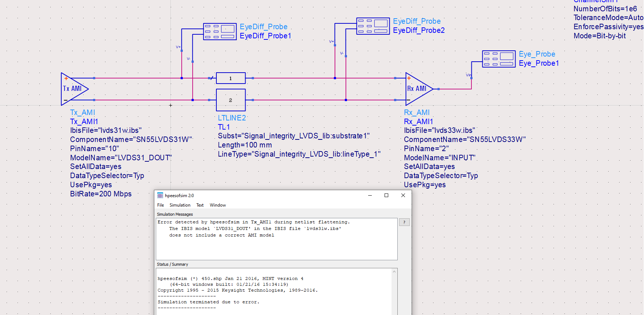
Task: Click 'Simulation terminated due to error.' line
Action: click(x=208, y=302)
